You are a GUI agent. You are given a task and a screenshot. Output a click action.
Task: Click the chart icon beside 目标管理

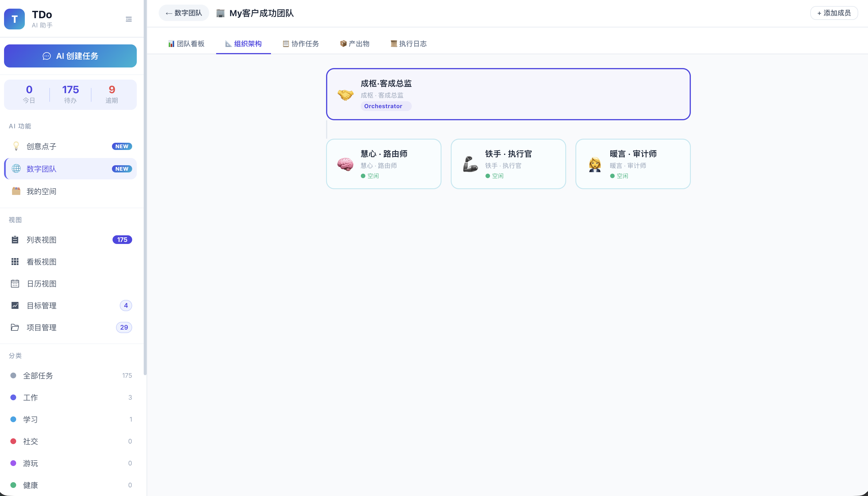[x=15, y=306]
